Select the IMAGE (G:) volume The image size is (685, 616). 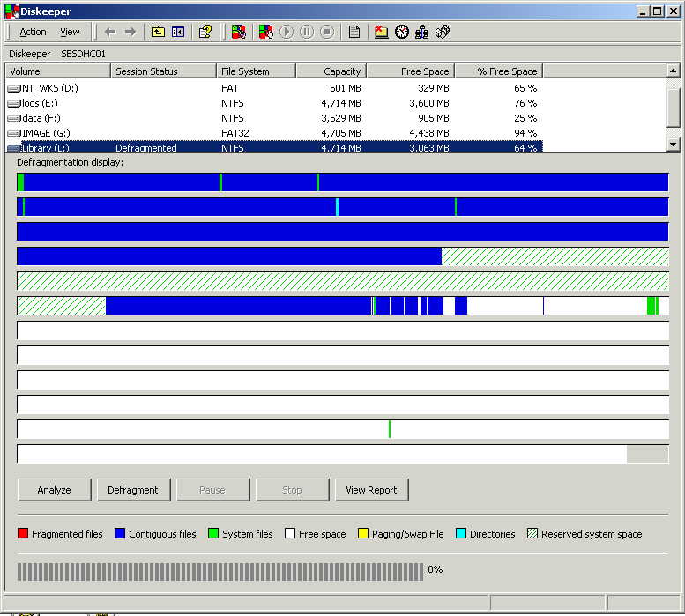point(46,133)
